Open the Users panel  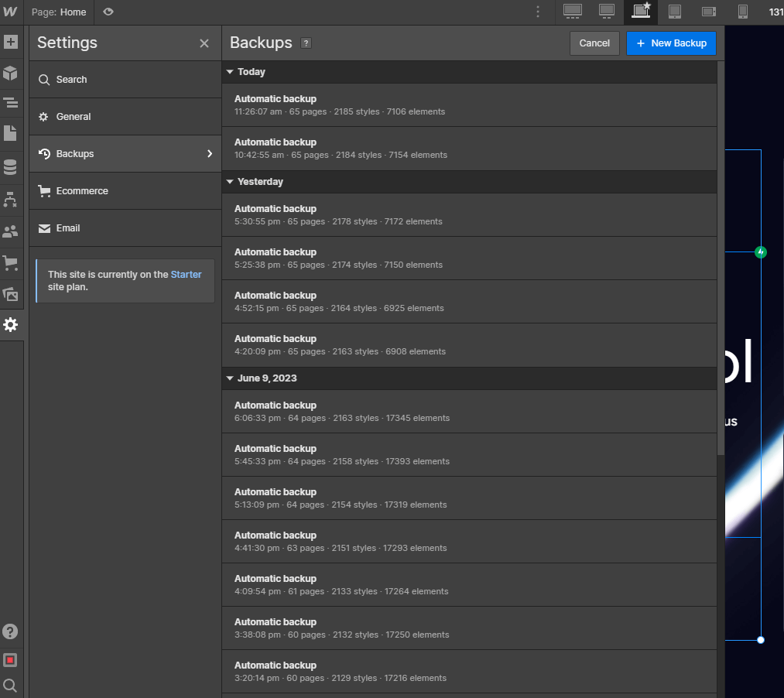[x=11, y=230]
